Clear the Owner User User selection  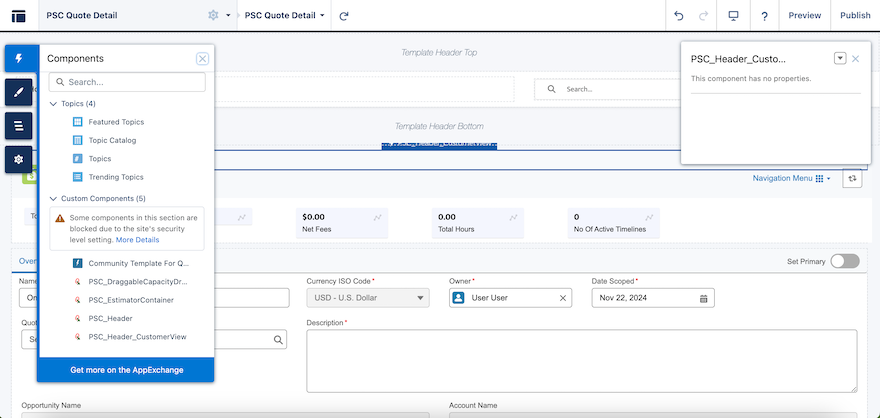562,298
